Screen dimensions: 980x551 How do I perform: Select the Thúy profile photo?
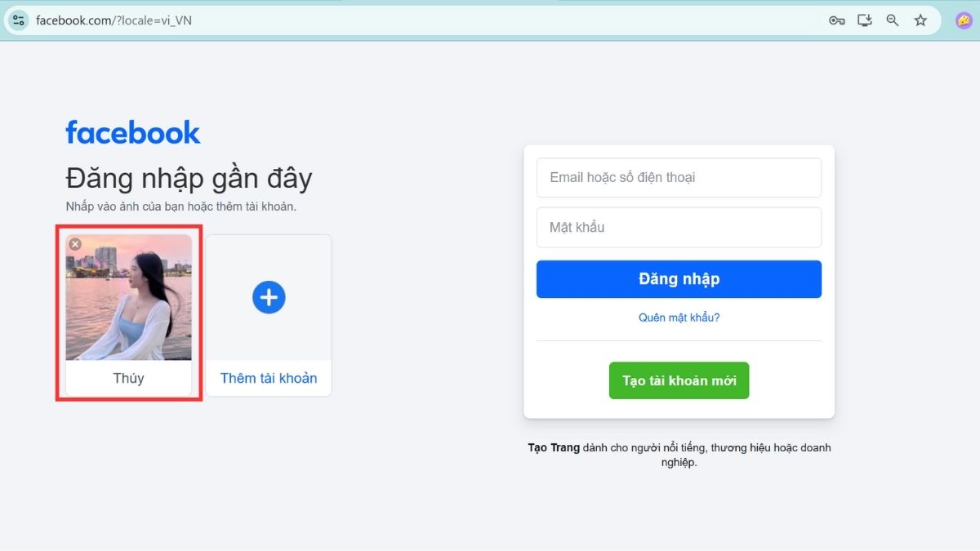pos(129,298)
